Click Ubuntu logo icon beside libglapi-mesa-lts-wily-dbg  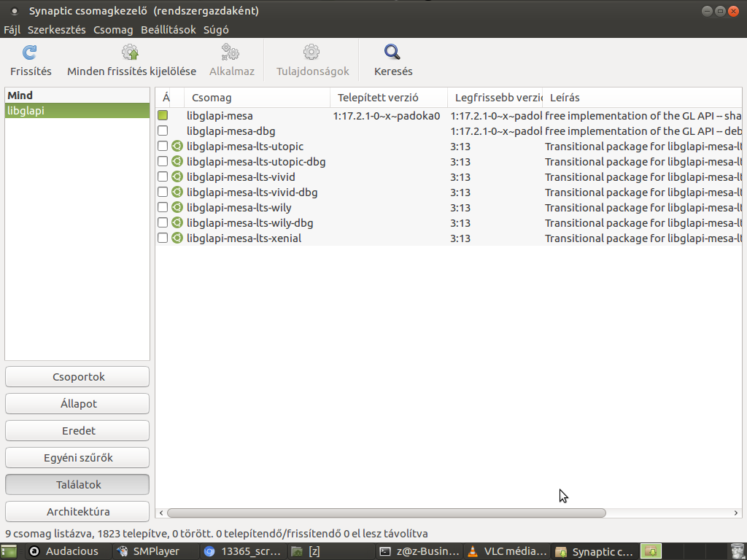[x=177, y=222]
